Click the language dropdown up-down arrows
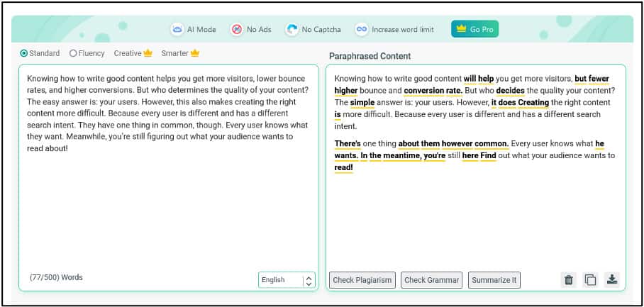This screenshot has width=644, height=307. click(309, 281)
